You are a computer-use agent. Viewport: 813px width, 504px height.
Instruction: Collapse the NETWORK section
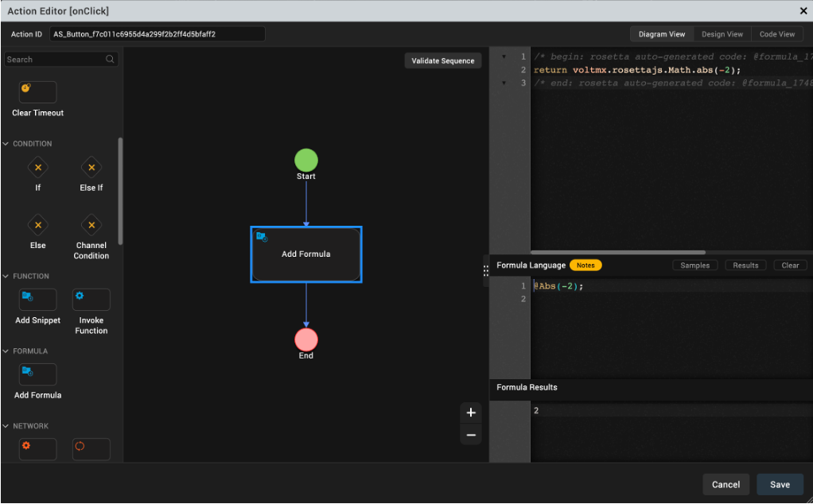(x=6, y=426)
